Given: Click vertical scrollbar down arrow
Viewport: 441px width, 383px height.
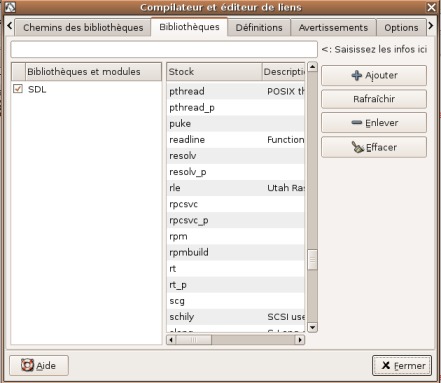Looking at the screenshot, I should [312, 327].
